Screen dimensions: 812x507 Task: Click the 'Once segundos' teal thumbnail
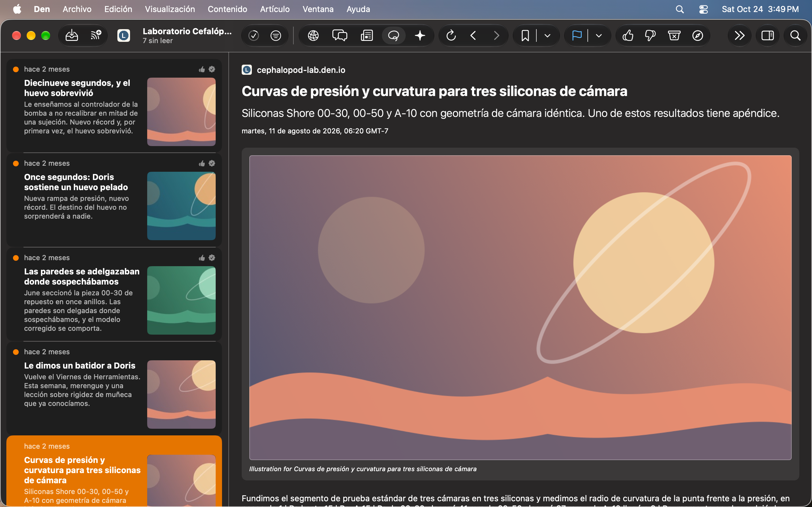pyautogui.click(x=181, y=206)
